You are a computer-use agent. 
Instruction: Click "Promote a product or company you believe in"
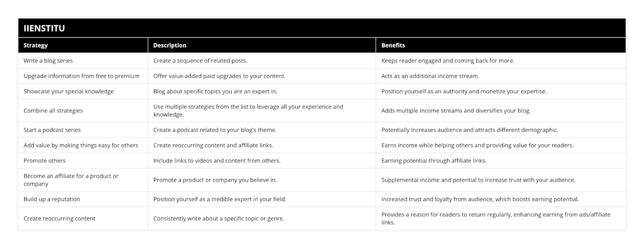coord(215,179)
